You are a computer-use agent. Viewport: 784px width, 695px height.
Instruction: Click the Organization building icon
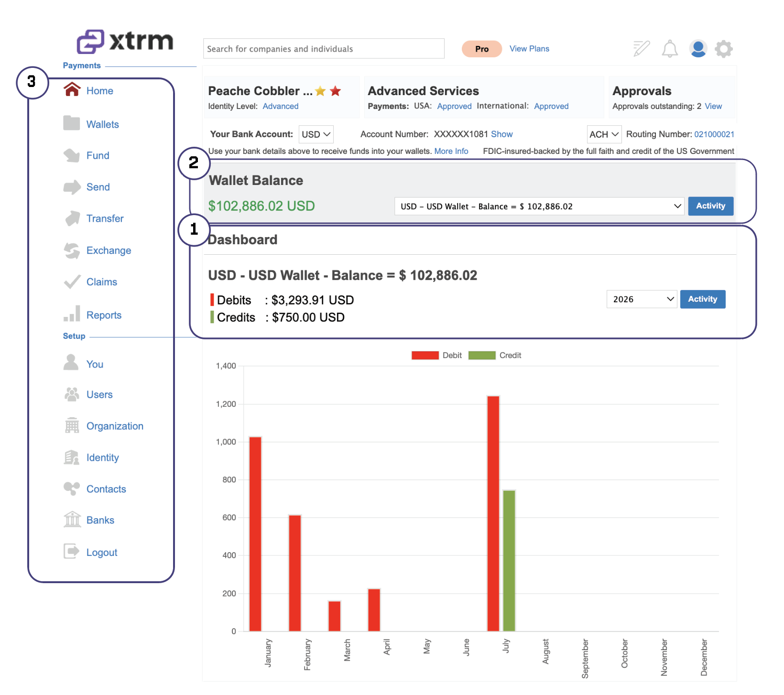[x=72, y=425]
